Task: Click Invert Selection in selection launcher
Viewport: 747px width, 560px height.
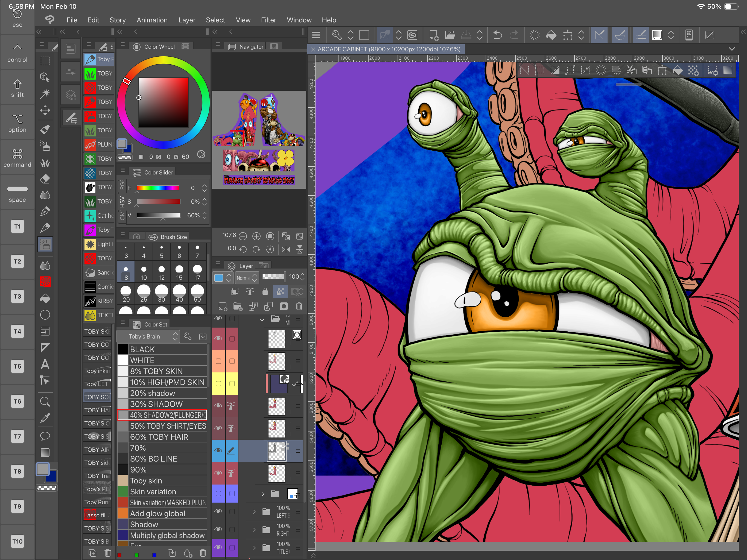Action: click(555, 70)
